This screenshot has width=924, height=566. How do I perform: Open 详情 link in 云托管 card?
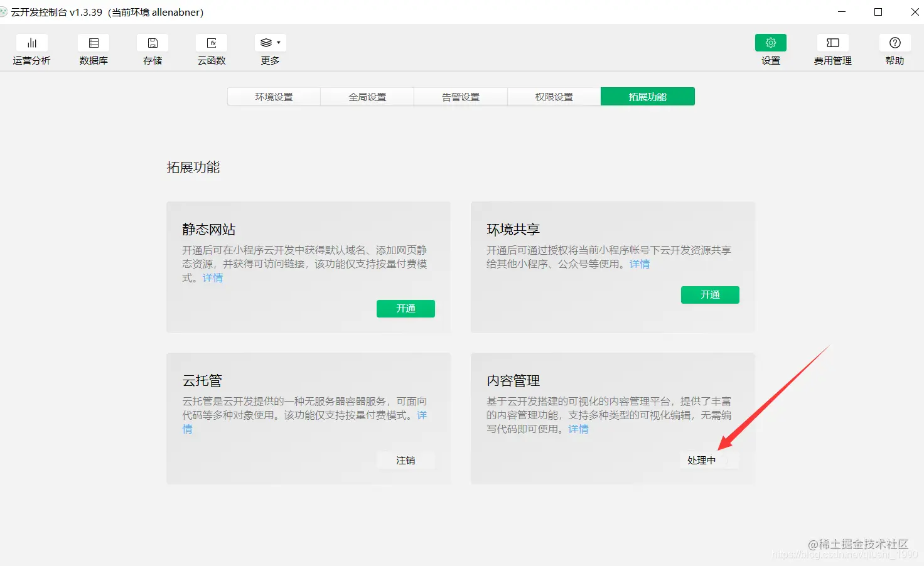tap(422, 415)
